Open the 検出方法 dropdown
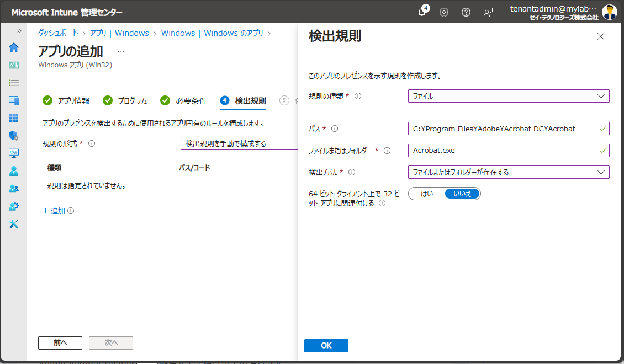The height and width of the screenshot is (364, 624). (x=508, y=172)
